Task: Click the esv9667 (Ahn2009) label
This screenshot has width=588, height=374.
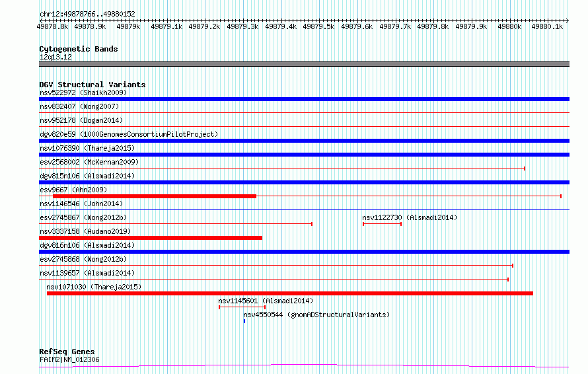Action: click(x=73, y=190)
